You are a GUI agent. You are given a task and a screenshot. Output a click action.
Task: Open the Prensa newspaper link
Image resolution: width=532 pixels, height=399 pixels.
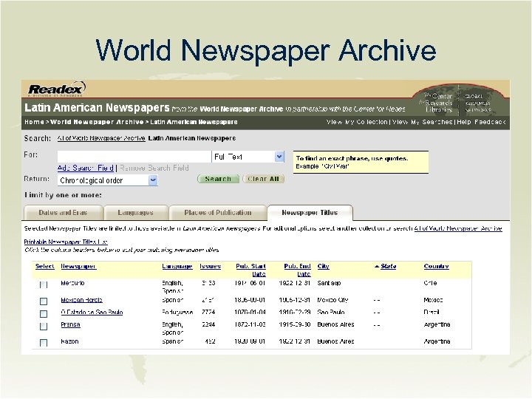tap(71, 324)
